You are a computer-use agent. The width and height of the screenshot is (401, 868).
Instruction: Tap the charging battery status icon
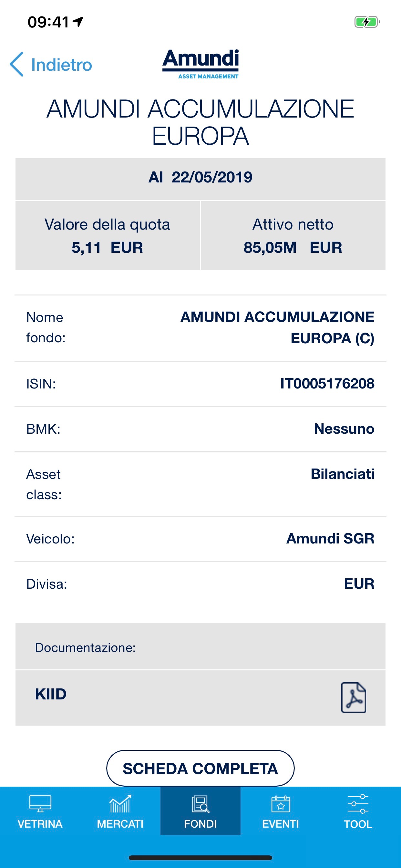tap(367, 22)
